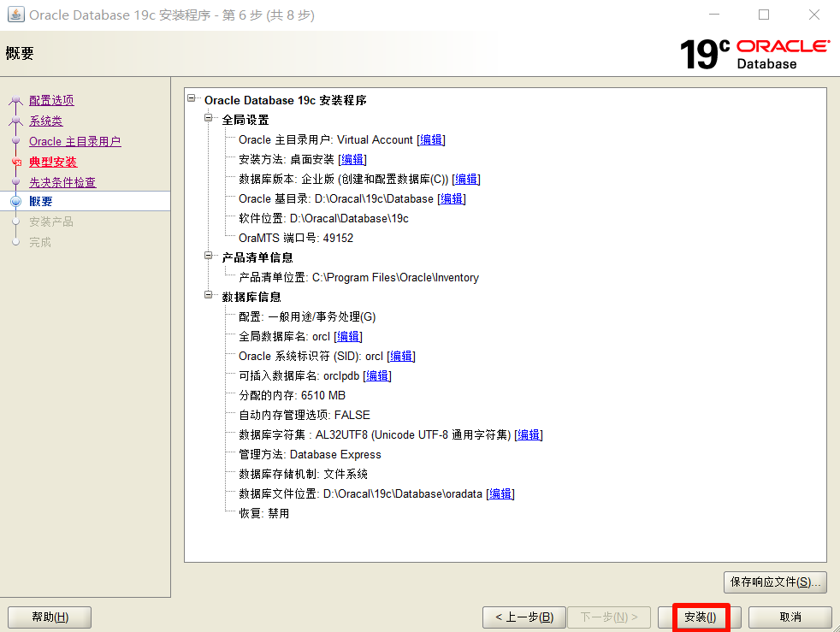Click the 典型安装 step's red marker icon
The image size is (840, 632).
point(16,162)
